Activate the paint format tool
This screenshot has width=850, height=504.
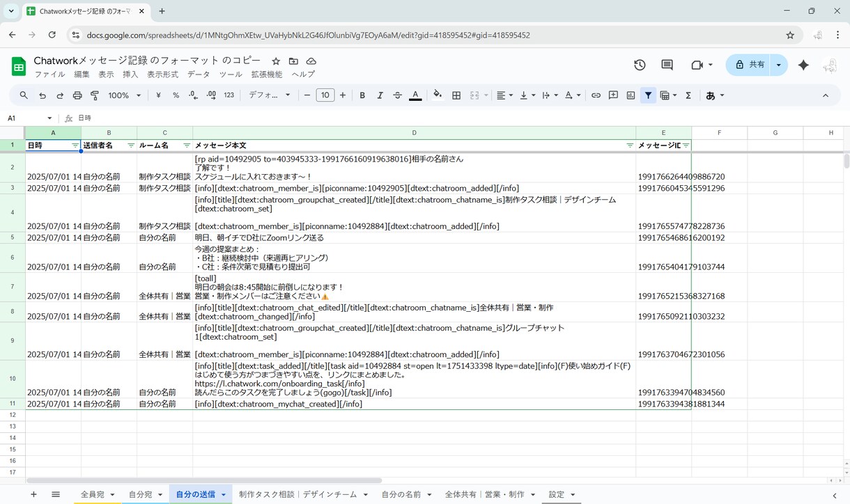pos(95,95)
